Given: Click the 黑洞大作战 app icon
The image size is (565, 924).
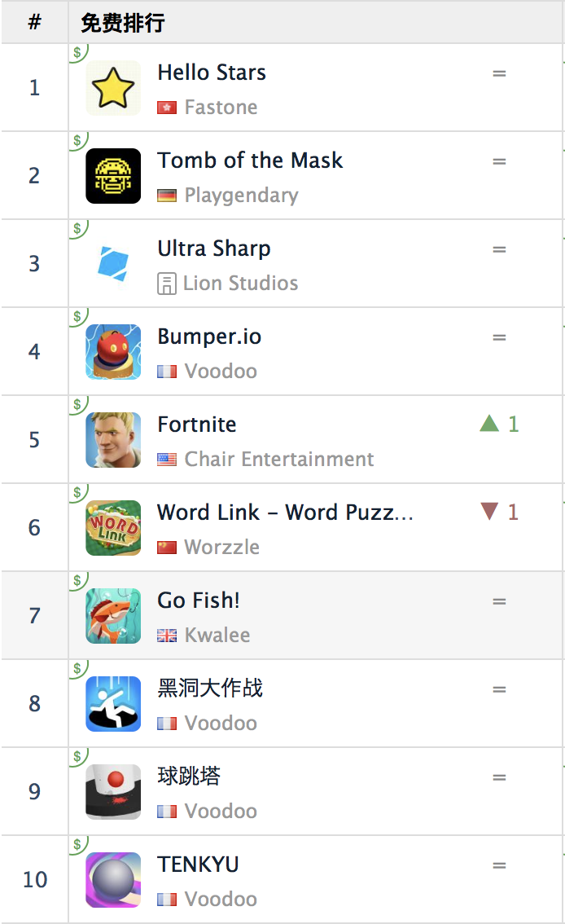Looking at the screenshot, I should (113, 704).
